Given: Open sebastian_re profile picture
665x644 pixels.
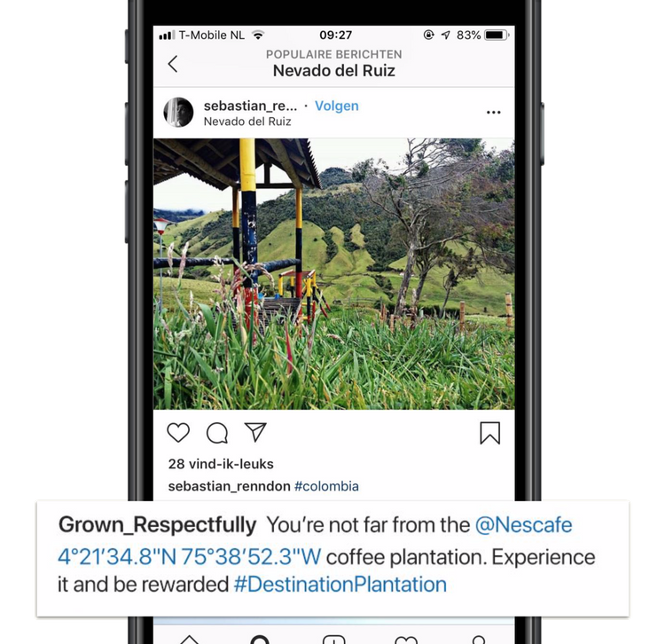Looking at the screenshot, I should (x=178, y=113).
